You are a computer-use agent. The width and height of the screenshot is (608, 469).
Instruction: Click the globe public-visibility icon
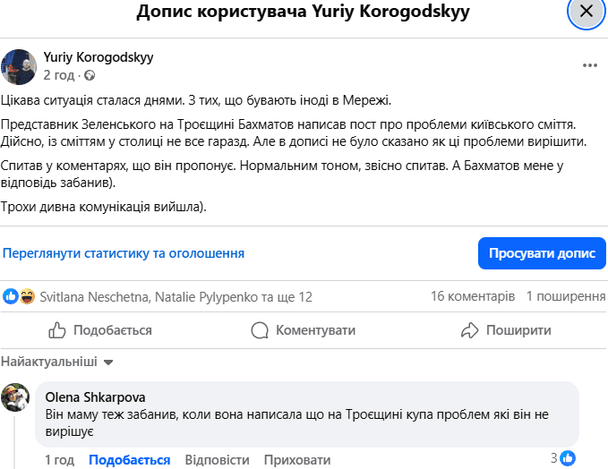click(x=90, y=75)
